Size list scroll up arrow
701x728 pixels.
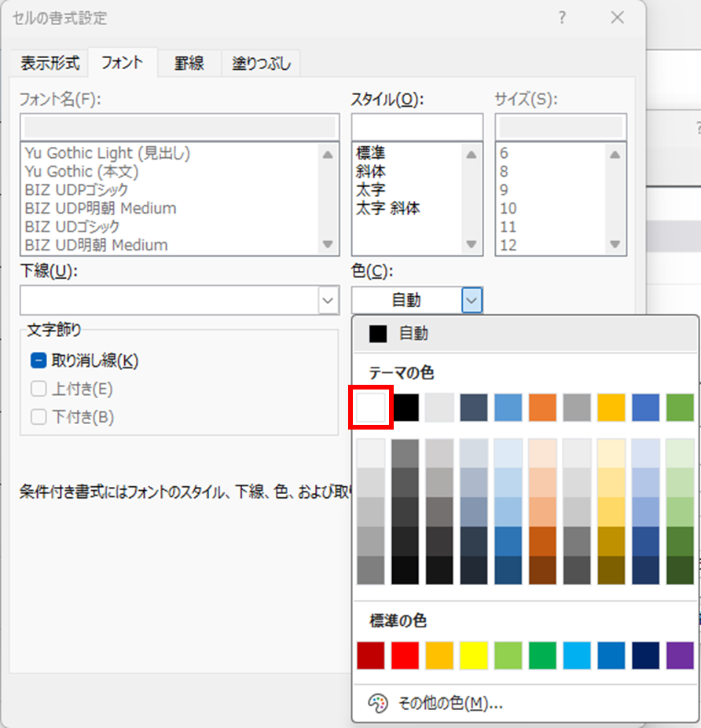pos(615,155)
